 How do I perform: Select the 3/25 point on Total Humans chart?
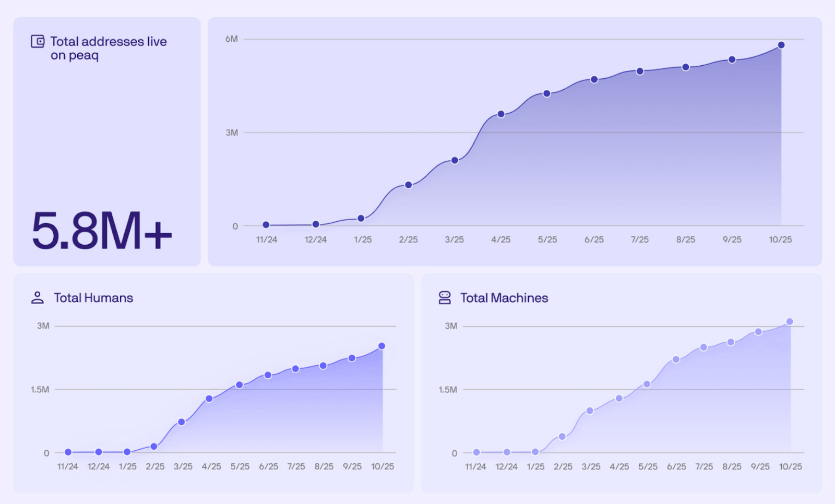182,422
